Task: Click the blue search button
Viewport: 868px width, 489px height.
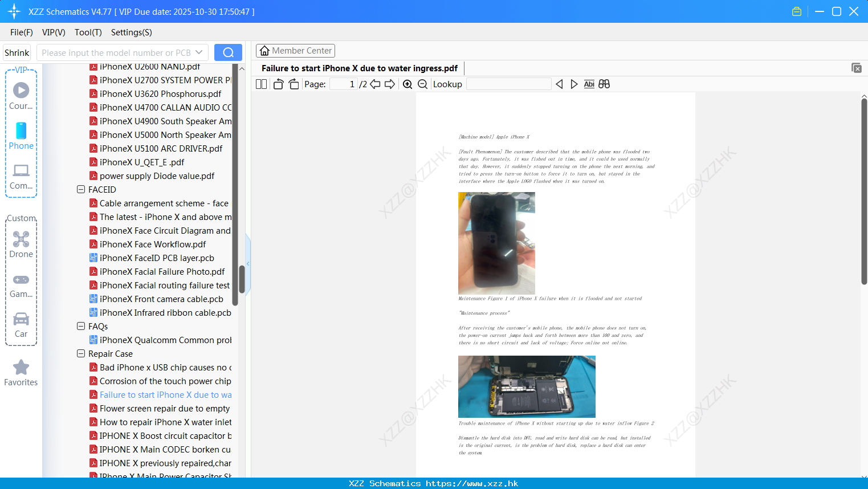Action: click(228, 52)
